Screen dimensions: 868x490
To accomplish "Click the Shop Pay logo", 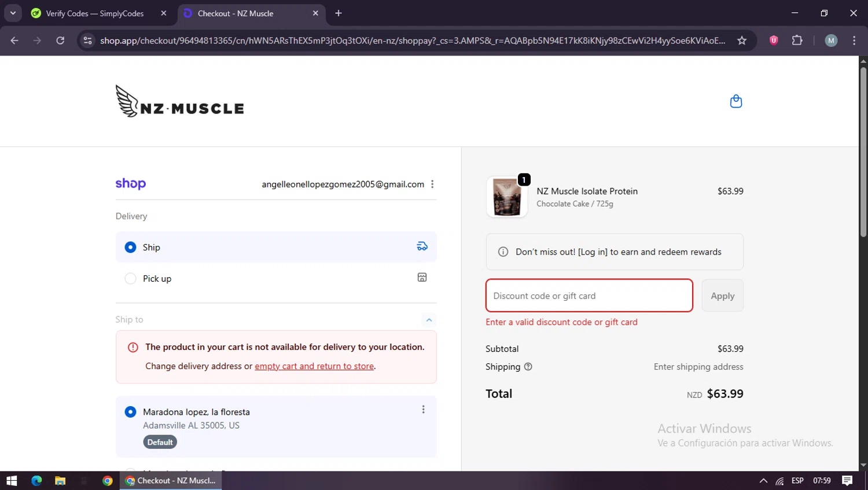I will click(131, 183).
